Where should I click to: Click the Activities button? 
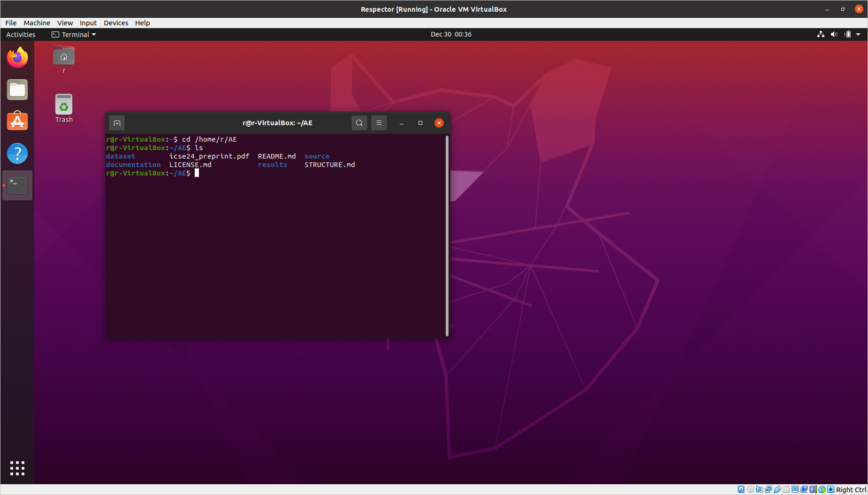click(21, 34)
